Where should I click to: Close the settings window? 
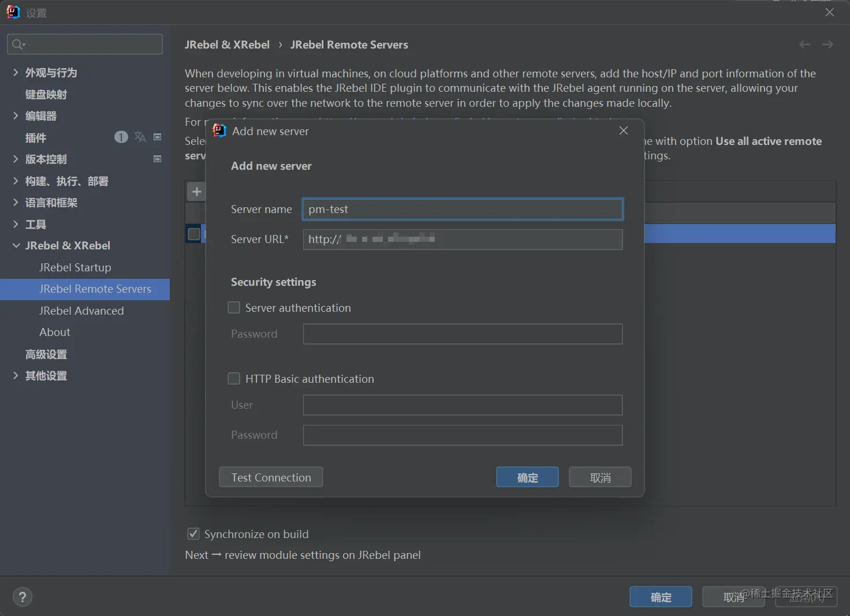pyautogui.click(x=830, y=12)
